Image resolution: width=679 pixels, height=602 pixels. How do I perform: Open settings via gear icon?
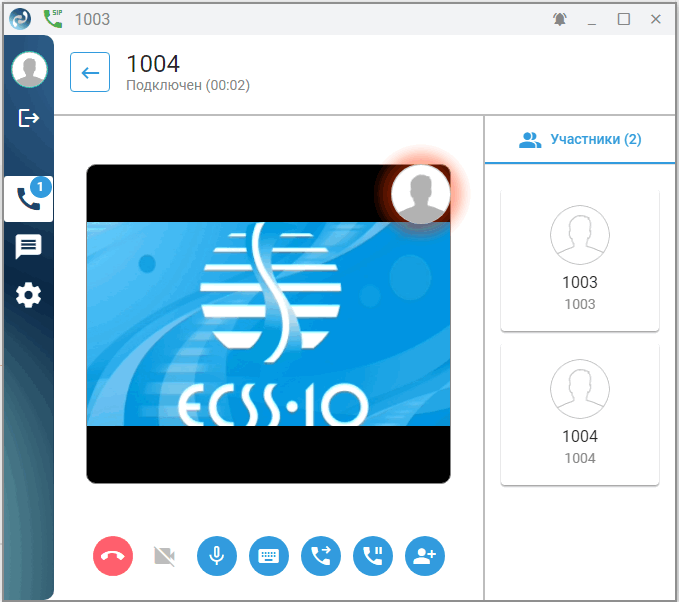[29, 295]
